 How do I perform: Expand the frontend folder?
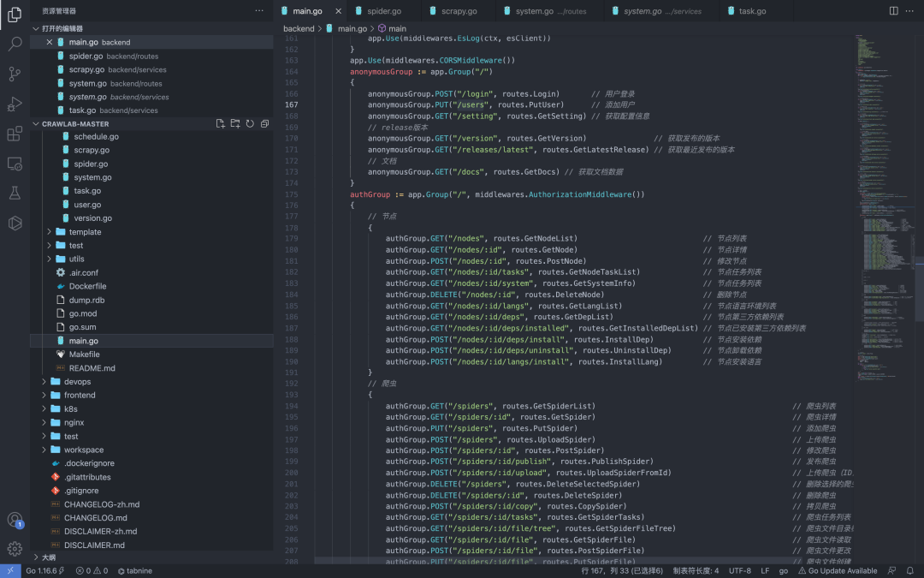[x=79, y=396]
